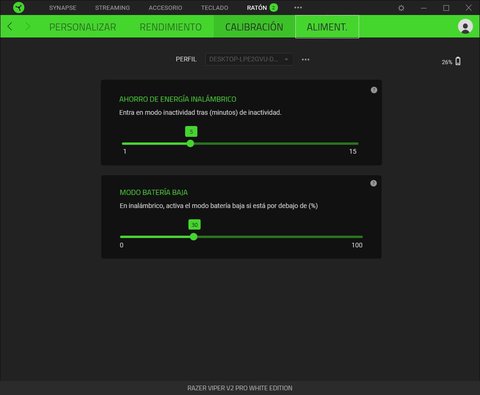Image resolution: width=480 pixels, height=395 pixels.
Task: Switch to the Streaming tab
Action: [x=112, y=8]
